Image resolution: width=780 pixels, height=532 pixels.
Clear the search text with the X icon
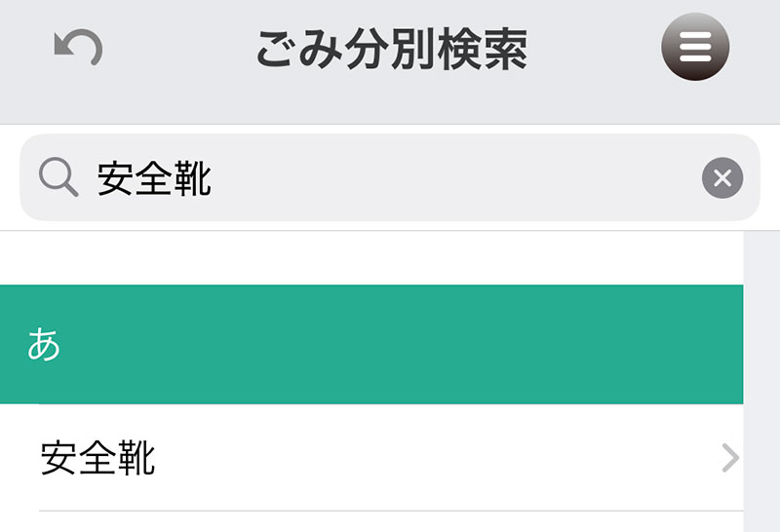[x=721, y=177]
